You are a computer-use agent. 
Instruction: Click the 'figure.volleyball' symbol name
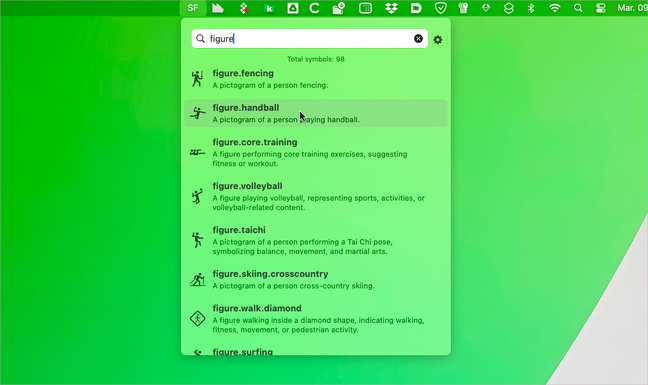click(x=248, y=186)
